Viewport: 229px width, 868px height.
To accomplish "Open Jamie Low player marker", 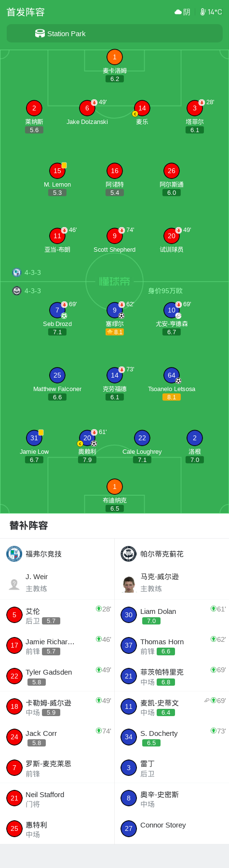I will 34,438.
